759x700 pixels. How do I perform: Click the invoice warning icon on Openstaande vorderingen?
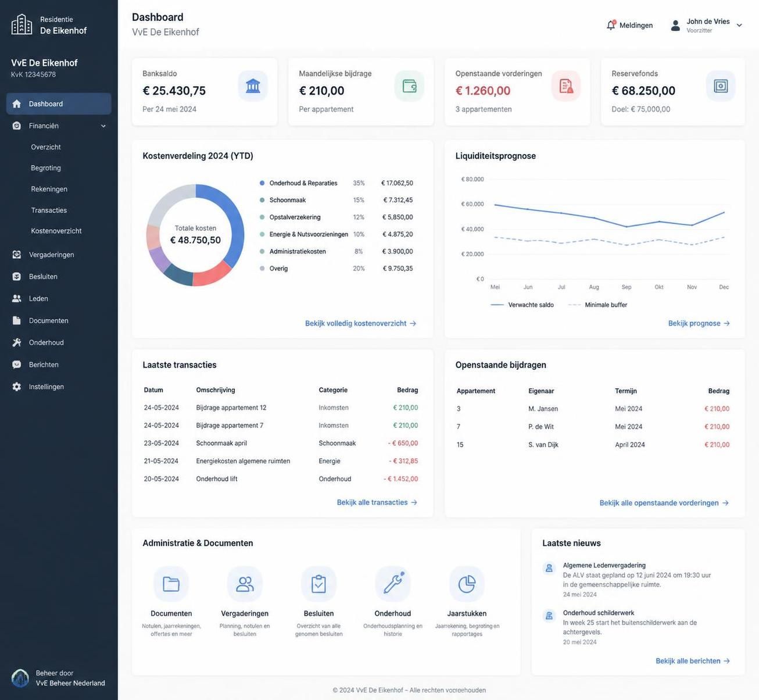coord(566,86)
